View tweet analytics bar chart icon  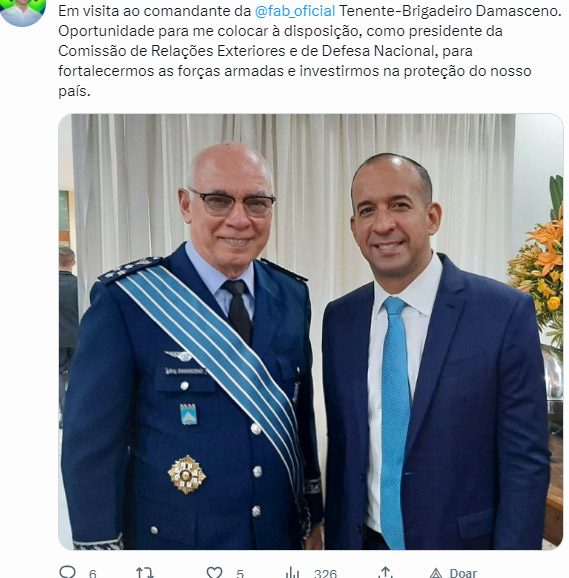click(x=292, y=573)
